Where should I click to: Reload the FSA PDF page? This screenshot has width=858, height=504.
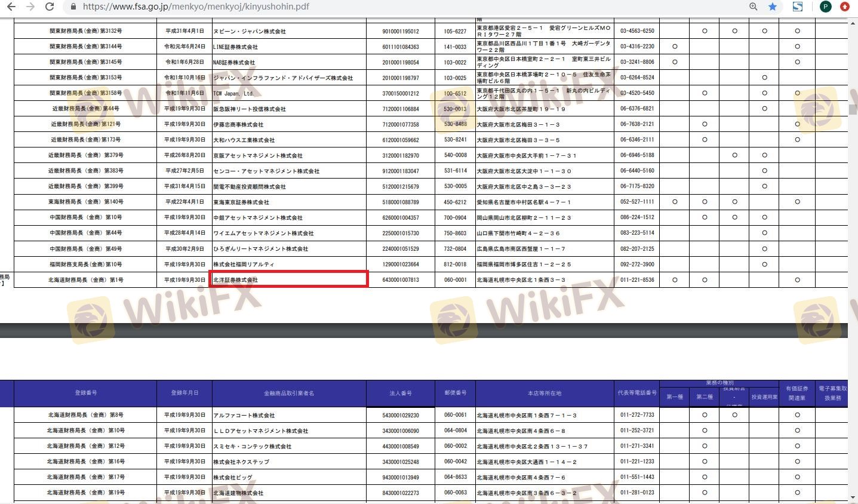click(x=50, y=7)
